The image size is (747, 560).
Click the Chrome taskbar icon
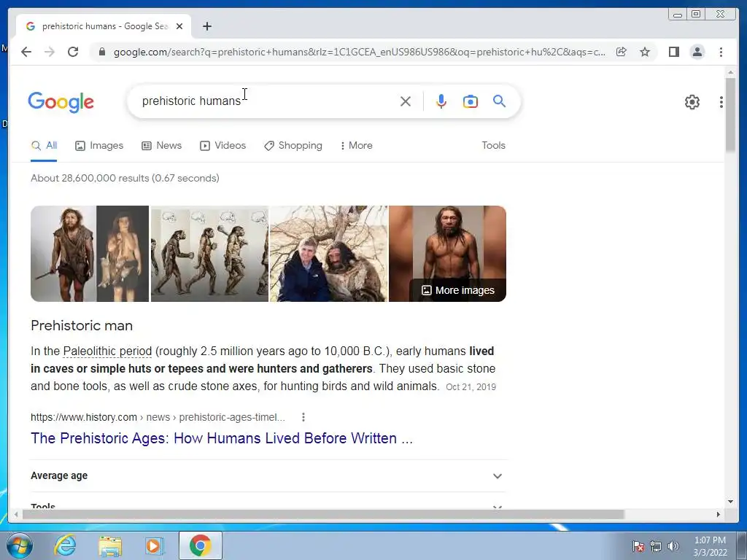point(200,545)
